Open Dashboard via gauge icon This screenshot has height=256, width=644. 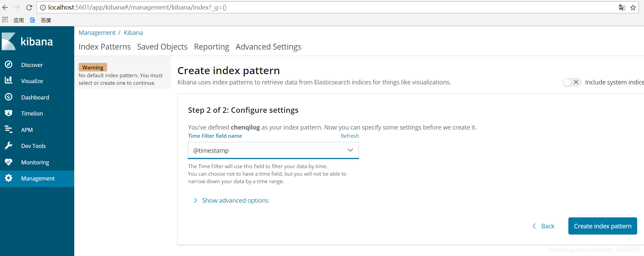pos(9,97)
